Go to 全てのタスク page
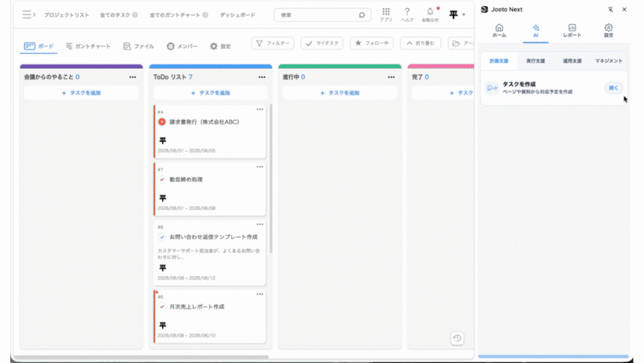Viewport: 644px width, 363px height. click(115, 15)
